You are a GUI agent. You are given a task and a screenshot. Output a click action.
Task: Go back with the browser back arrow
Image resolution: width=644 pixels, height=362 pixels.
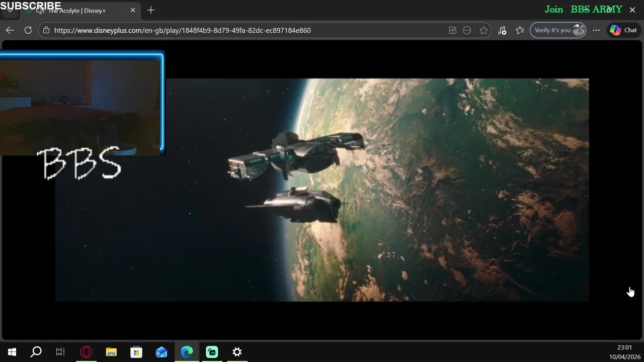[10, 30]
